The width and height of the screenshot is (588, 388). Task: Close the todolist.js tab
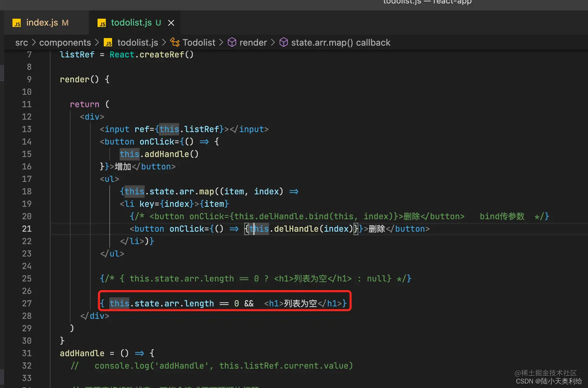pos(171,23)
